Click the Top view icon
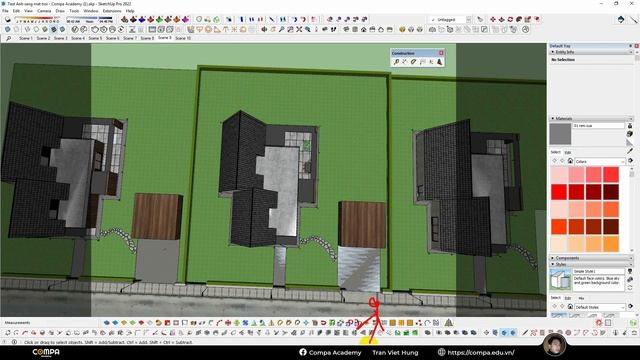The image size is (640, 360). tap(355, 29)
